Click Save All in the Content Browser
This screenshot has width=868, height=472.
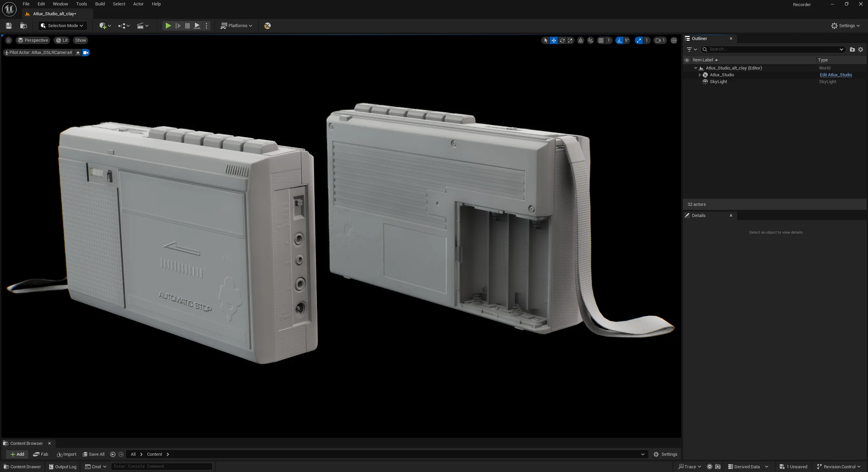click(94, 454)
